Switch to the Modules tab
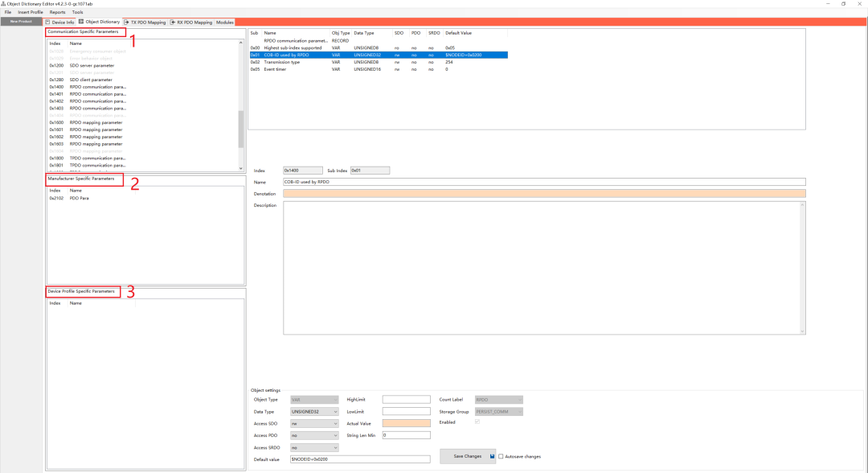Screen dimensions: 868x473 coord(225,23)
